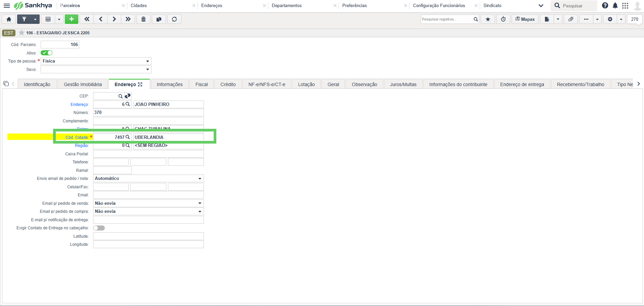Open Email p/ pedido de venda dropdown
Screen dimensions: 644x306
tap(148, 203)
